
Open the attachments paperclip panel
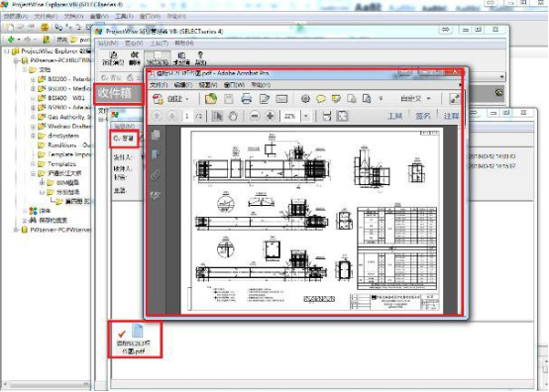click(156, 174)
